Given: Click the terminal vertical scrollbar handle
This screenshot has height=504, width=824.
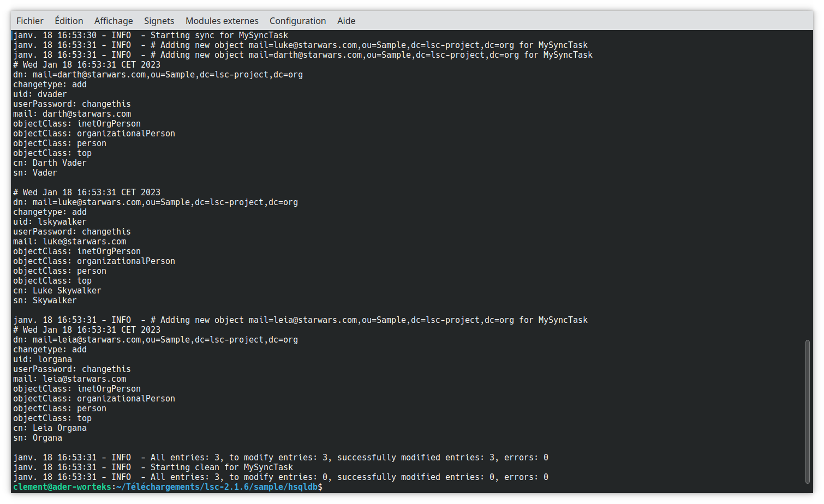Looking at the screenshot, I should point(808,412).
